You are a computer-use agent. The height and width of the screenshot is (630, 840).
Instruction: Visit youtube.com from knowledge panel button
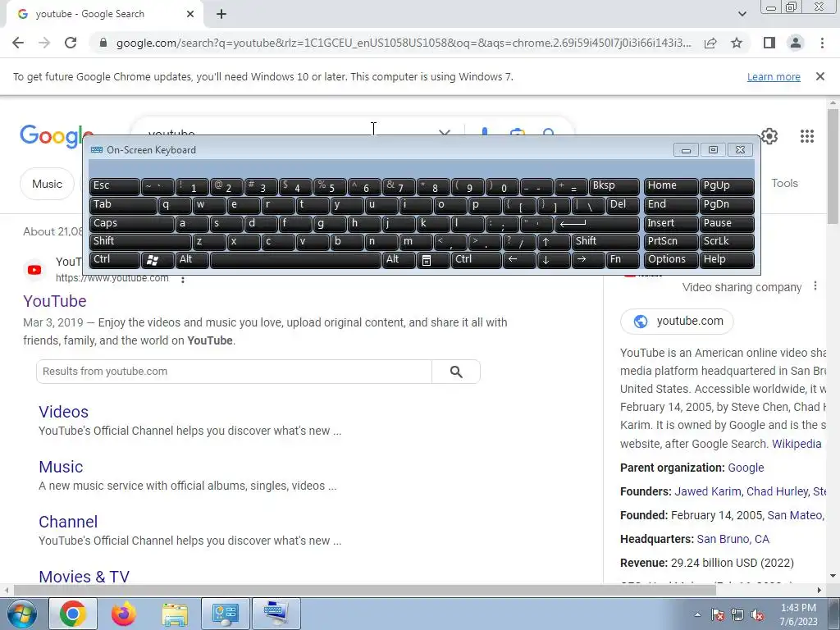[x=677, y=321]
